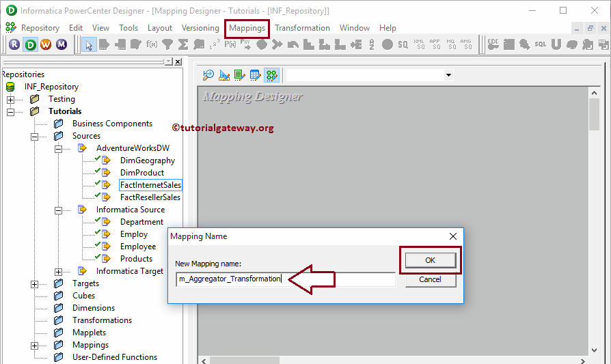Click the New Mapping name text field
Screen dimensions: 611x364
point(285,279)
